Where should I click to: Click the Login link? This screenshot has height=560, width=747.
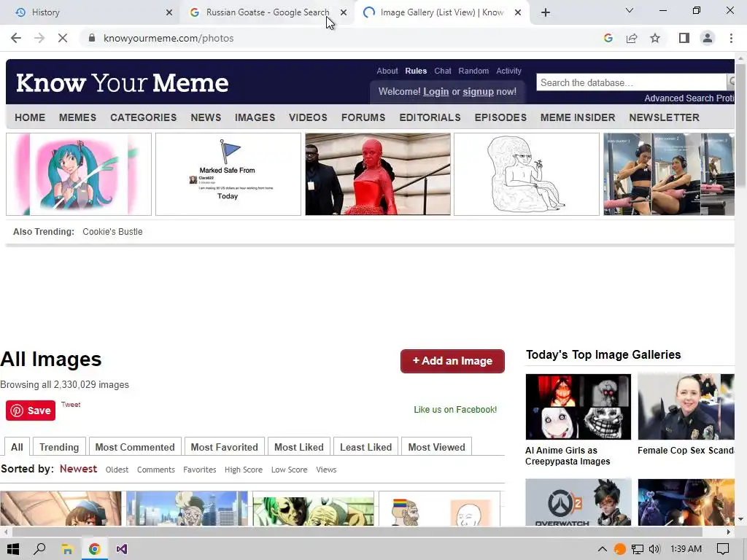(x=436, y=91)
